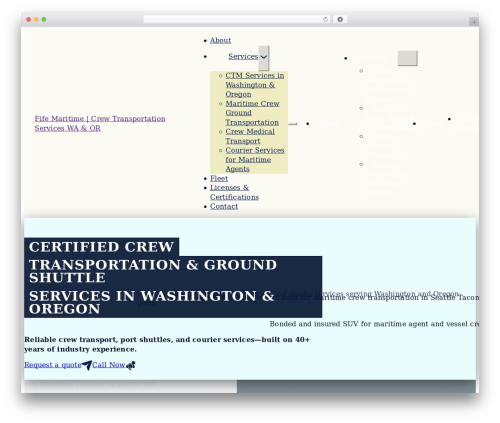Click the yellow minimize window dot
500x423 pixels.
[36, 19]
